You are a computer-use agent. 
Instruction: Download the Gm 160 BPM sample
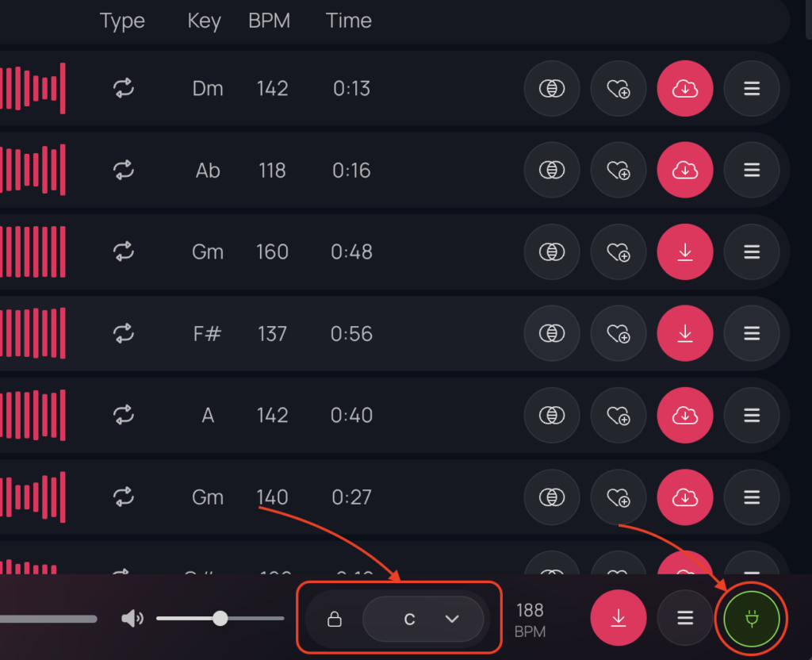(685, 252)
